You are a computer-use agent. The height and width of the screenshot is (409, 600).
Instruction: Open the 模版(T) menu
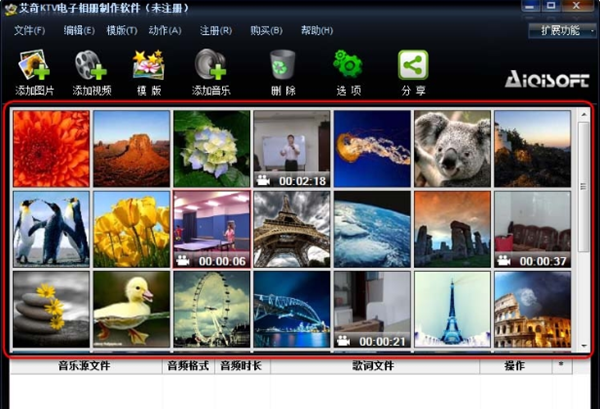122,30
